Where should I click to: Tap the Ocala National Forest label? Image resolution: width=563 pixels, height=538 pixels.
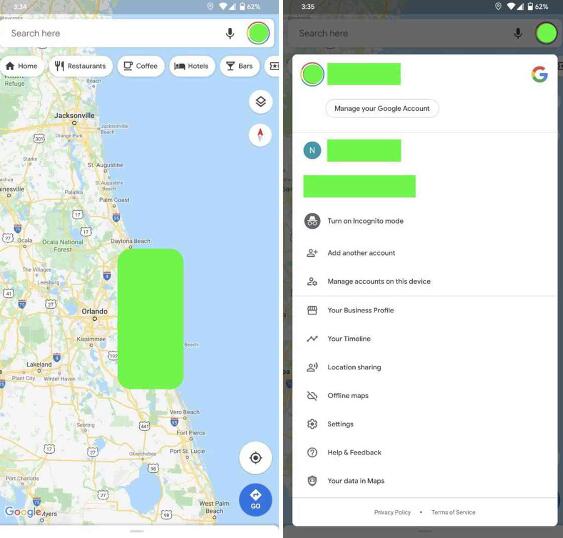coord(62,246)
